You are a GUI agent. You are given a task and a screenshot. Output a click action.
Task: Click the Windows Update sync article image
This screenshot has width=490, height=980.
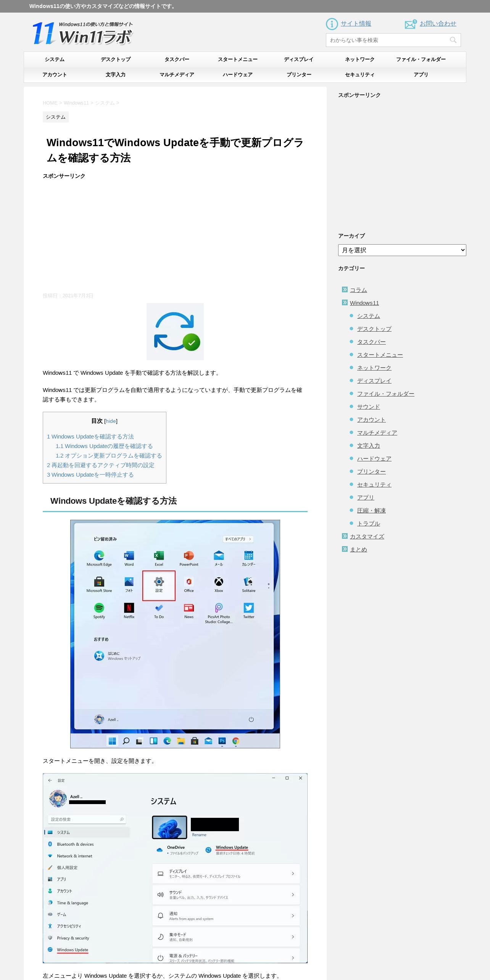pos(175,332)
